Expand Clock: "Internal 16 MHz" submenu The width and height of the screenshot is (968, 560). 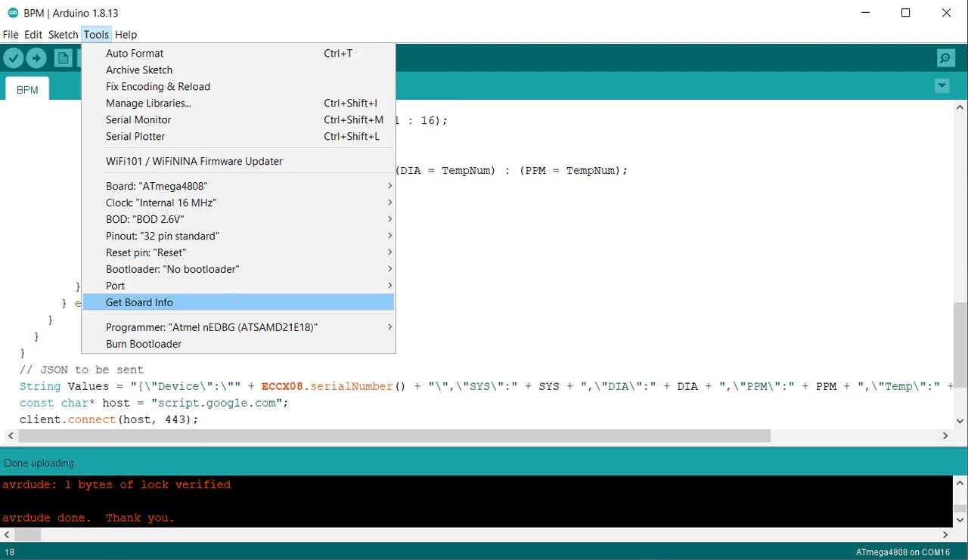[238, 203]
